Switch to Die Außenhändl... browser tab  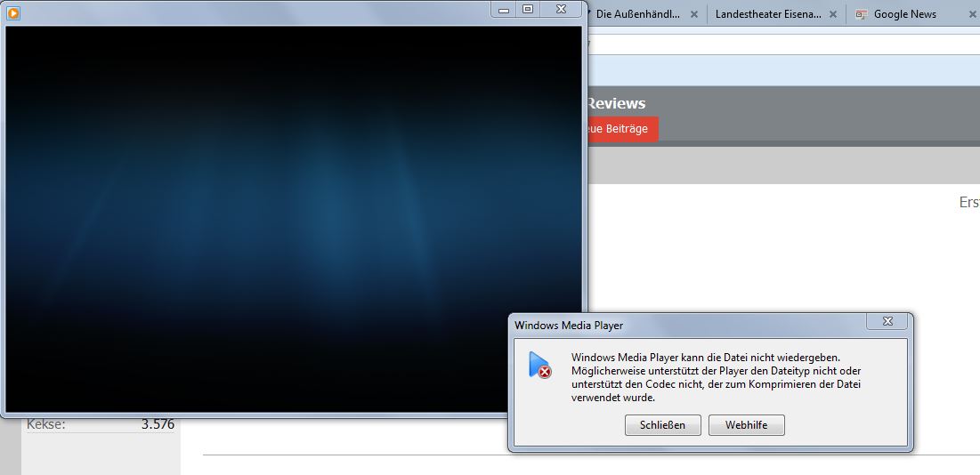point(637,13)
